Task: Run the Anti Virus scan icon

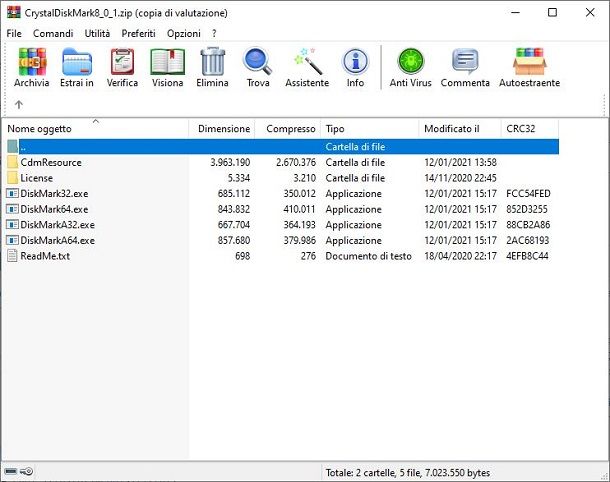Action: (x=411, y=61)
